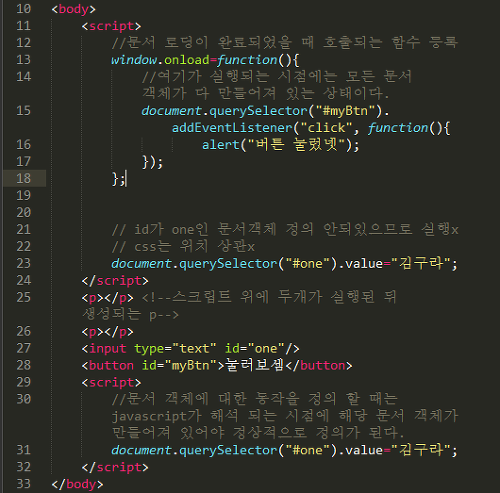The height and width of the screenshot is (493, 500).
Task: Click line number 33 in the gutter
Action: click(x=23, y=484)
